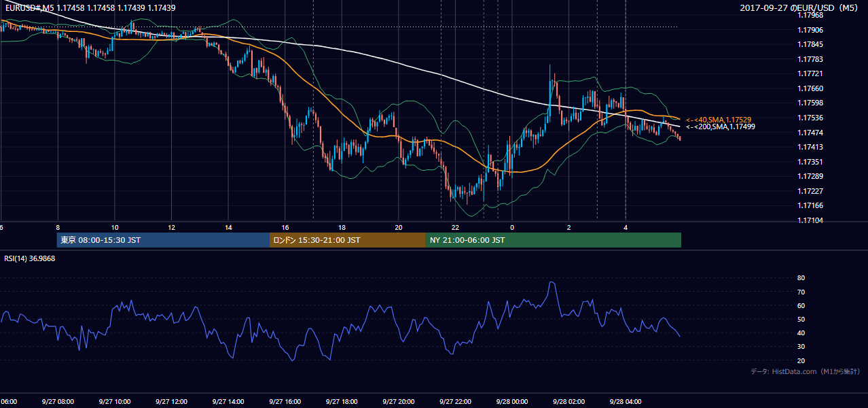Screen dimensions: 868x408
Task: Click the bottom time label 9/27 16:00
Action: click(x=285, y=401)
